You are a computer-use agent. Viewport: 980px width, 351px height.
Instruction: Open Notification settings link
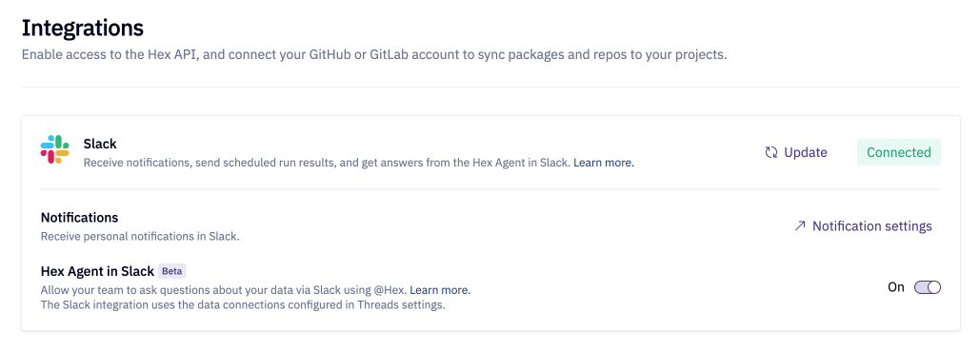pyautogui.click(x=863, y=226)
